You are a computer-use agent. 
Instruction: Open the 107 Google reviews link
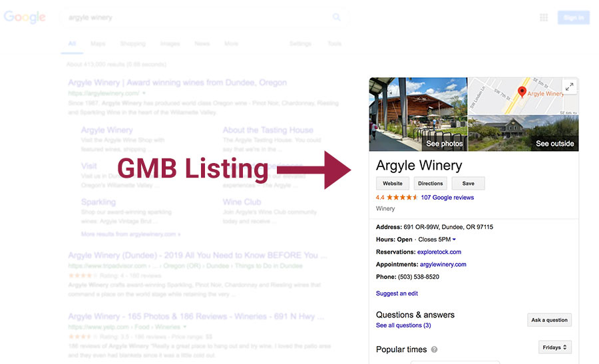[447, 198]
